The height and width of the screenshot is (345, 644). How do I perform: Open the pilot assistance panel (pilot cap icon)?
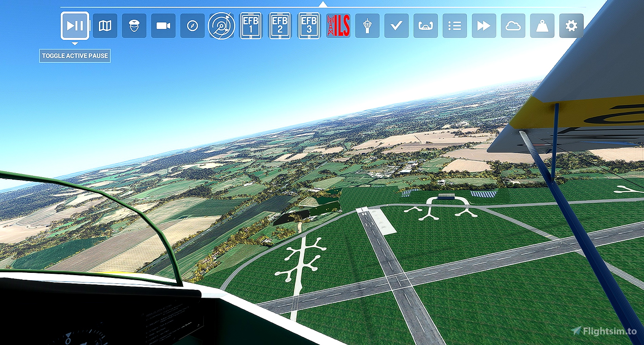(134, 26)
